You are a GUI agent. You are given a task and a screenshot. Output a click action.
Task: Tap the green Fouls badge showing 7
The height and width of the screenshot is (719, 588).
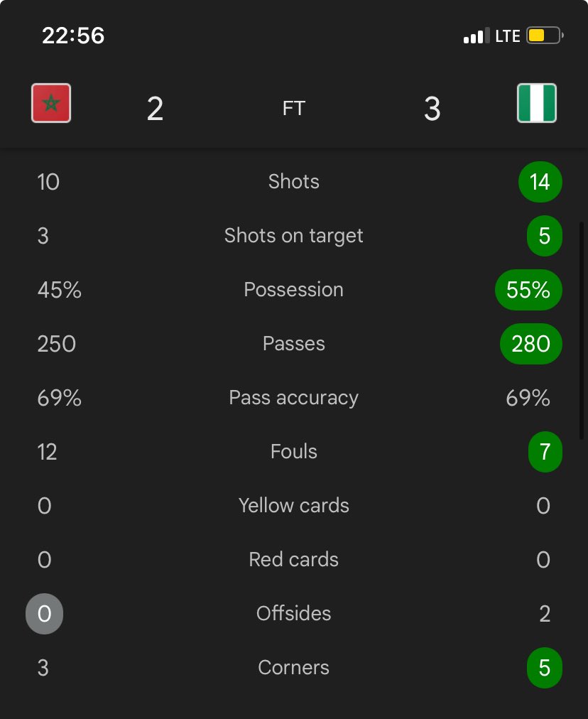coord(545,452)
